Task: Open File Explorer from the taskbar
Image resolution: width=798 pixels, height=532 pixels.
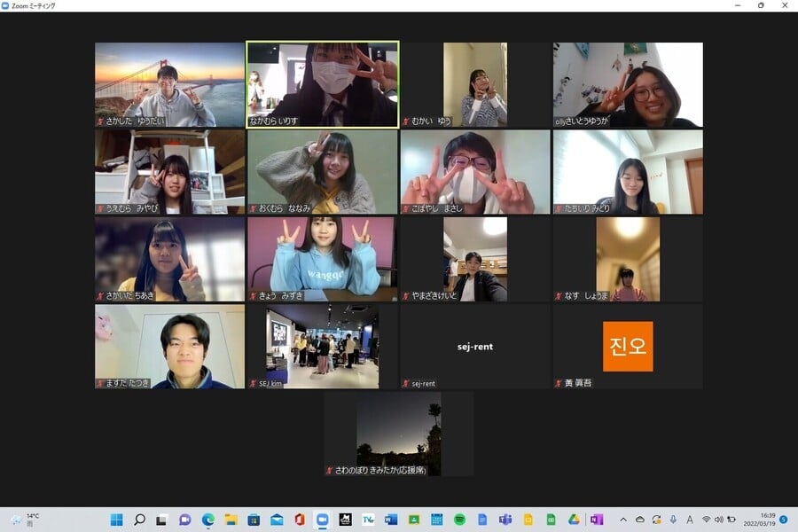Action: (231, 520)
